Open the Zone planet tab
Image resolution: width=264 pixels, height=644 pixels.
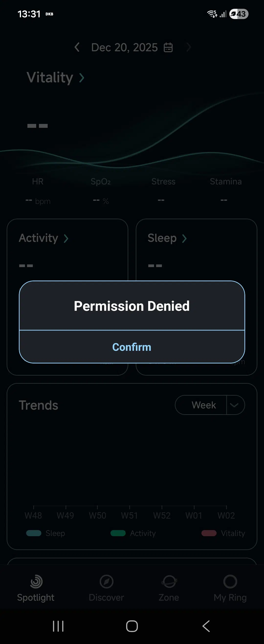pyautogui.click(x=169, y=581)
